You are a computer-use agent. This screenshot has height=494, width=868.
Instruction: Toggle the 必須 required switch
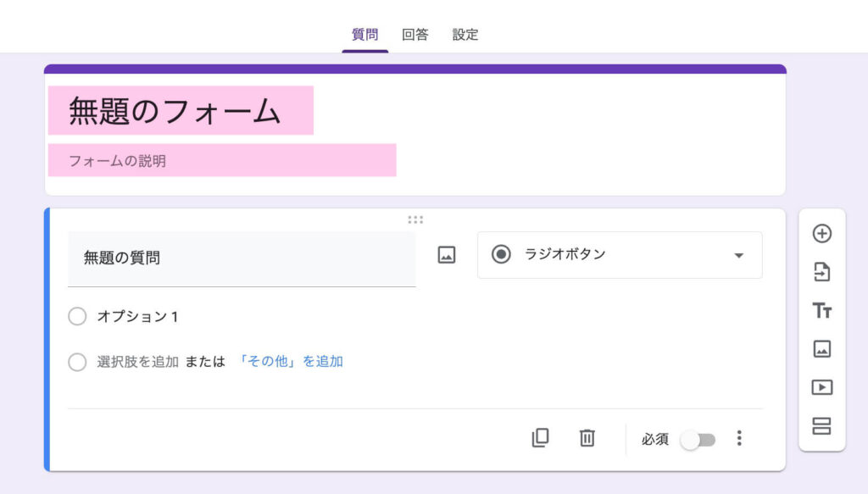(x=699, y=440)
